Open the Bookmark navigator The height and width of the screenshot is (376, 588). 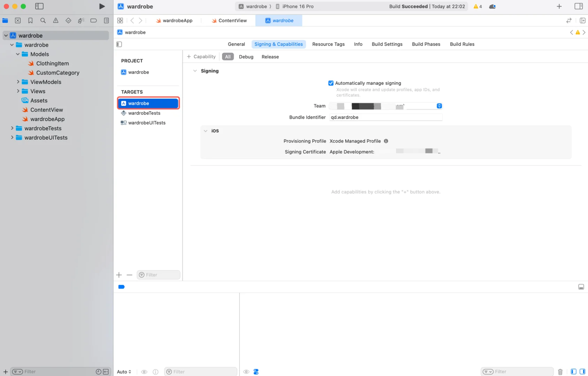coord(30,21)
